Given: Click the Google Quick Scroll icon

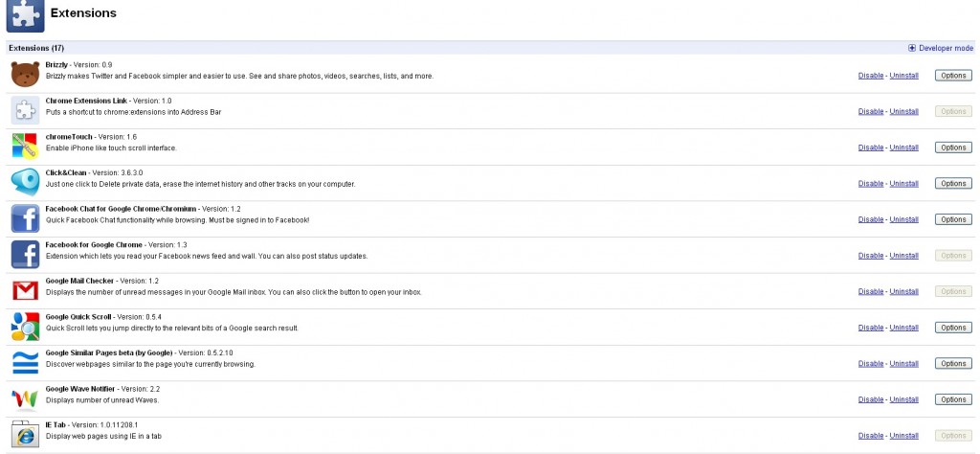Looking at the screenshot, I should tap(25, 327).
